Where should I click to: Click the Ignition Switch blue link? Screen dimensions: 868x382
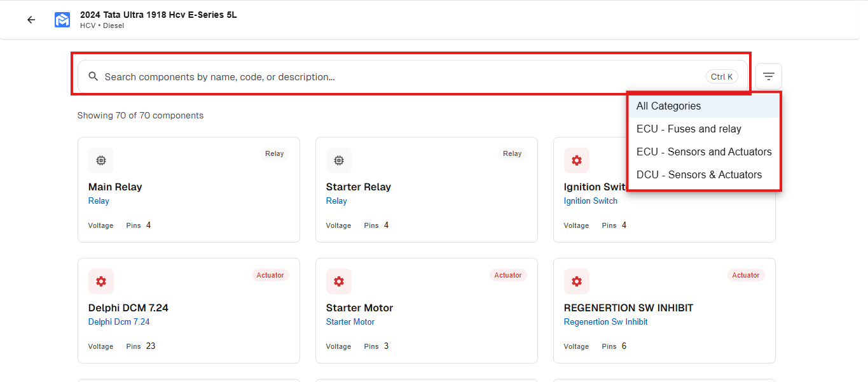(591, 201)
